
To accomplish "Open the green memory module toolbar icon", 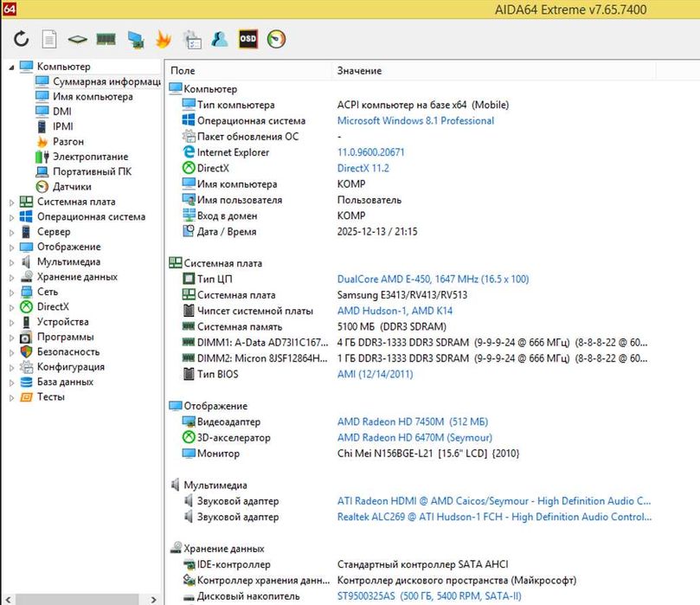I will tap(106, 39).
